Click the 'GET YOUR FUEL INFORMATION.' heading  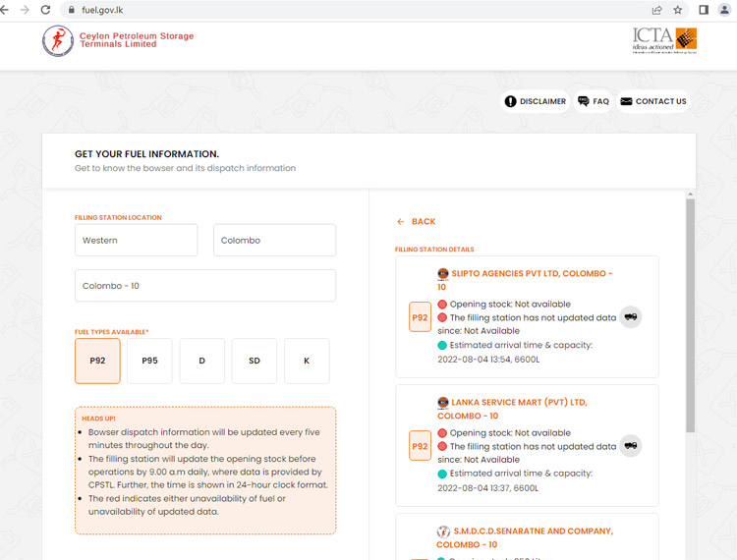pos(146,154)
